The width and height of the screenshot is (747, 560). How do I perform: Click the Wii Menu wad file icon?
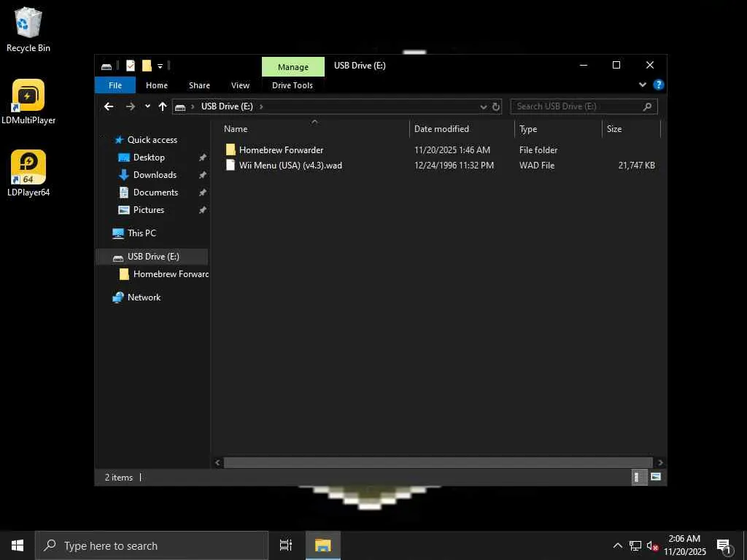tap(231, 166)
